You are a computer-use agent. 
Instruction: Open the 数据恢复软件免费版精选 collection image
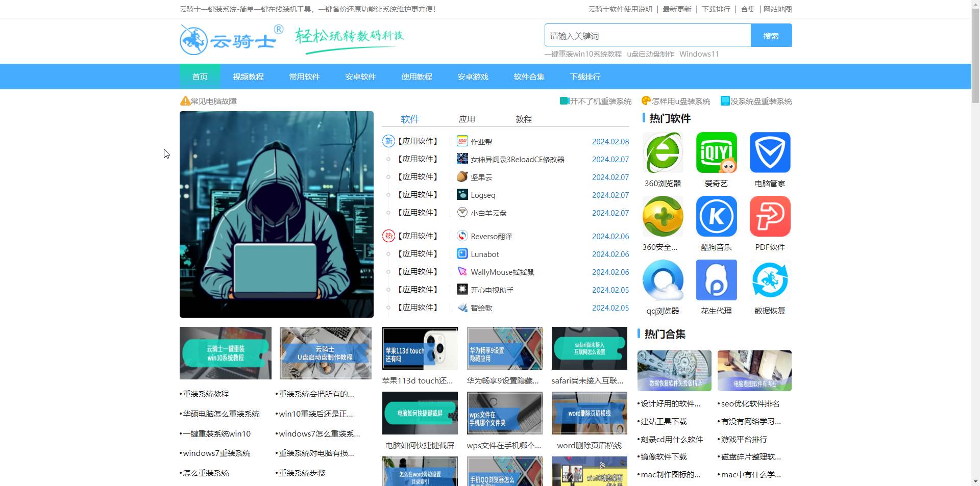674,371
